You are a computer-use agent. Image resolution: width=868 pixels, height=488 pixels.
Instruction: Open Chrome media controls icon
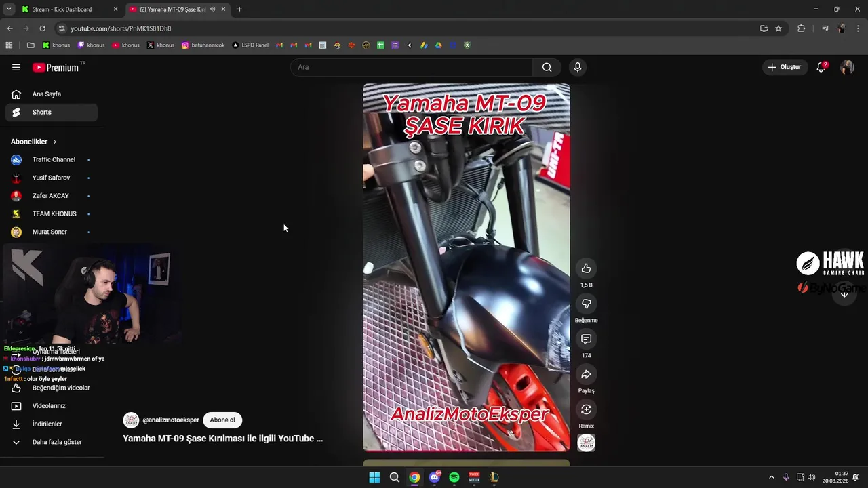825,28
